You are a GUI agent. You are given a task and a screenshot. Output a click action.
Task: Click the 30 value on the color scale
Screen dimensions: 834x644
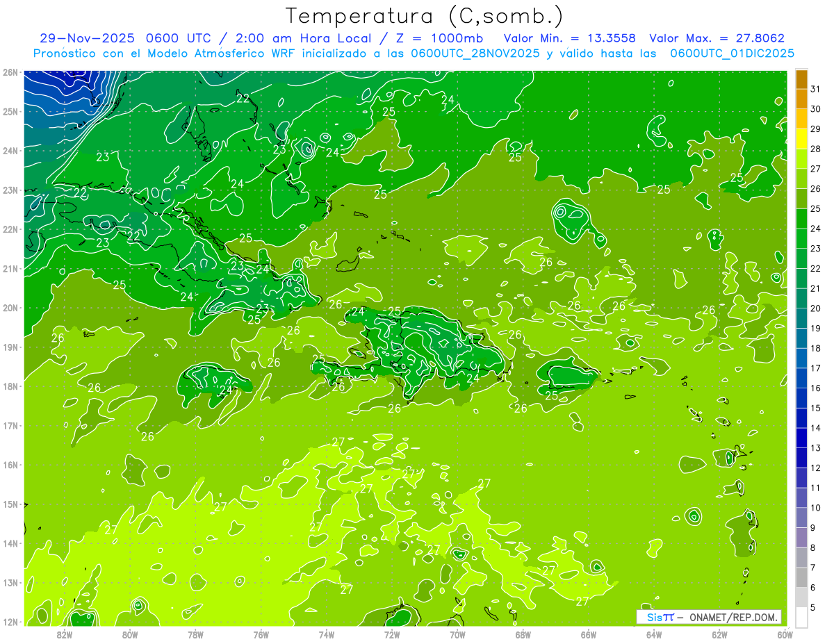(816, 109)
